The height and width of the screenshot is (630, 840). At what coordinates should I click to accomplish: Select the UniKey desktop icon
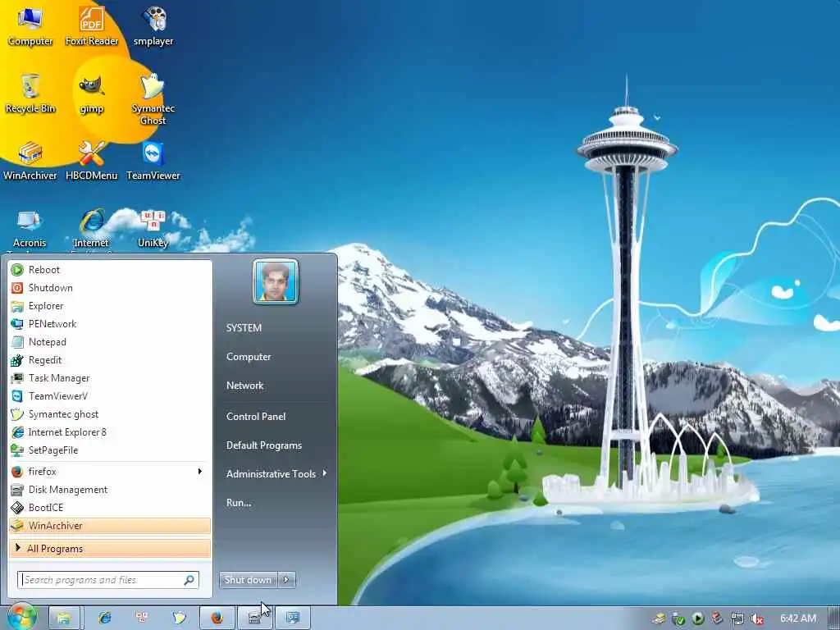(x=153, y=228)
